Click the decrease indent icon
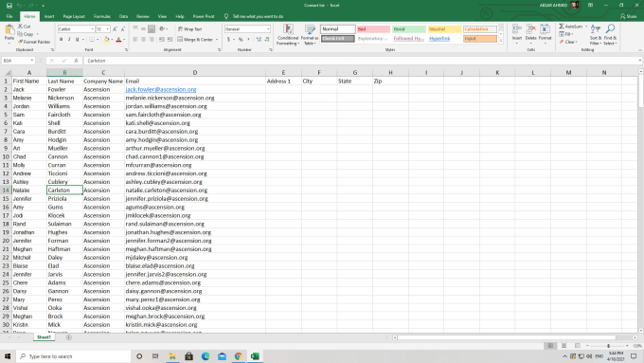 click(x=162, y=40)
